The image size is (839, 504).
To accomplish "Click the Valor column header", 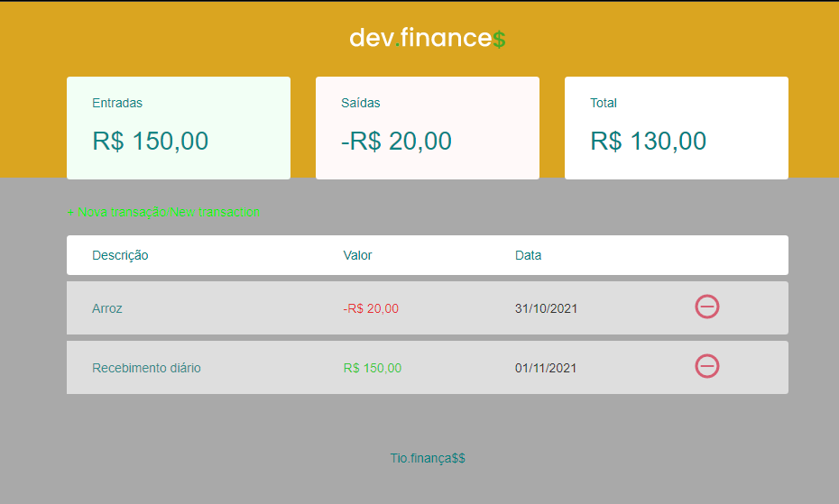I will click(357, 255).
